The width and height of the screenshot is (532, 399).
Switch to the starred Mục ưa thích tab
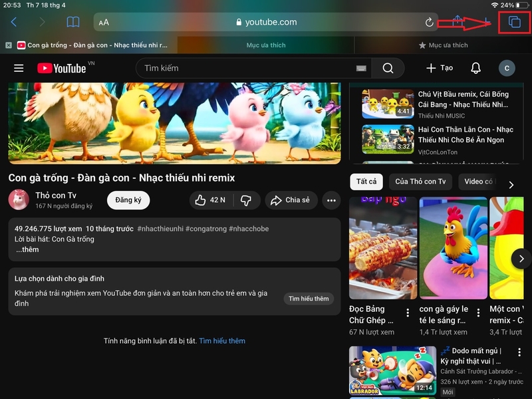pyautogui.click(x=443, y=45)
